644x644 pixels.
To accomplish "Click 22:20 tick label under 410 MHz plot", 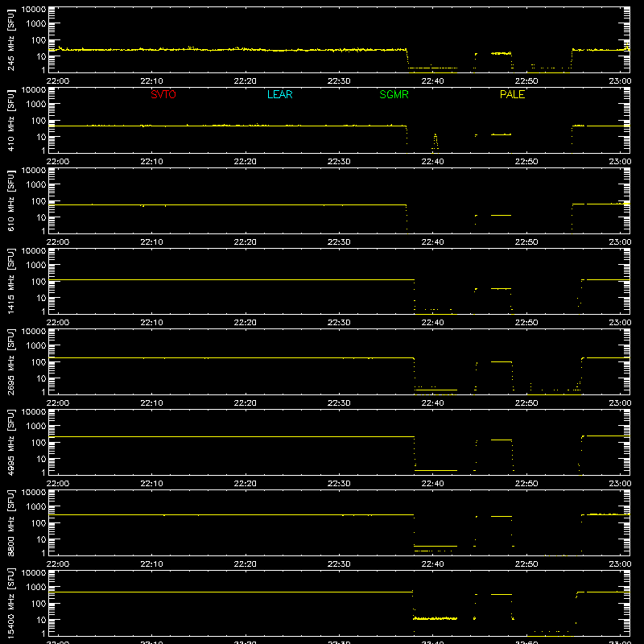I will pyautogui.click(x=246, y=162).
